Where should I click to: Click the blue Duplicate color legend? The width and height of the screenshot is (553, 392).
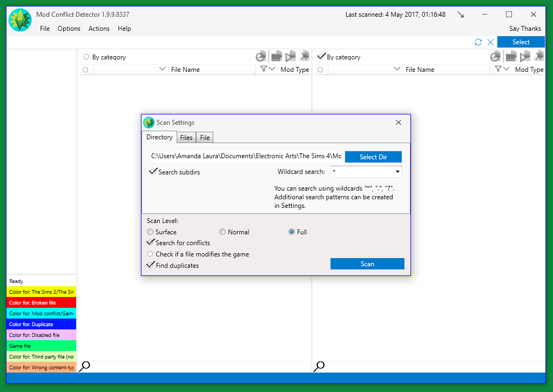point(41,324)
